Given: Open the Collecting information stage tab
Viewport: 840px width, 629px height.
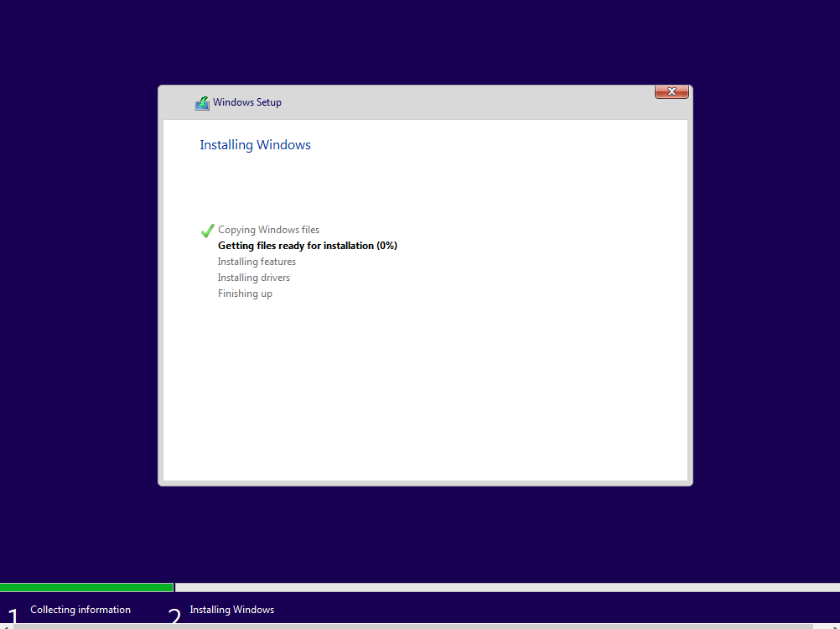Looking at the screenshot, I should [x=80, y=610].
